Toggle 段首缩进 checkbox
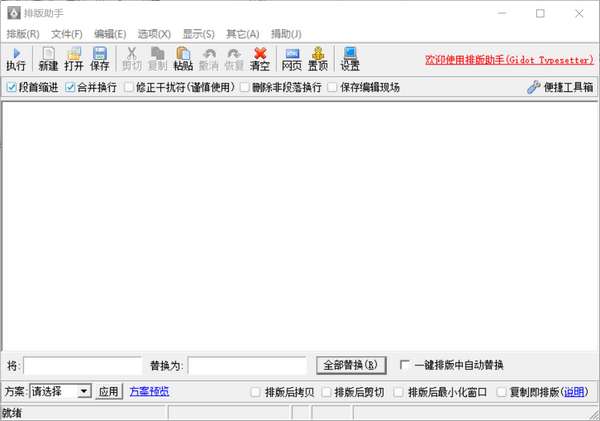Viewport: 600px width, 421px height. tap(11, 87)
